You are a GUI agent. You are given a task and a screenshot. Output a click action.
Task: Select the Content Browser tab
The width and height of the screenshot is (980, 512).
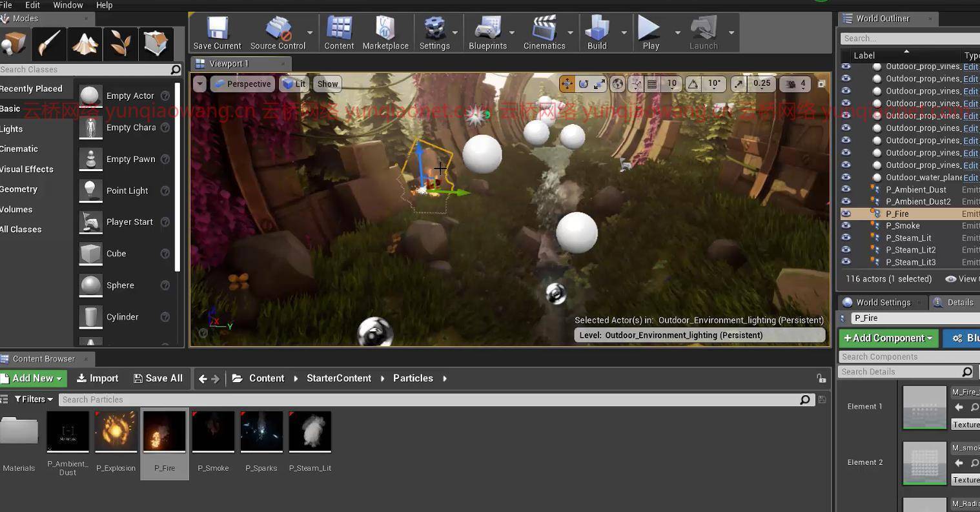pos(43,359)
